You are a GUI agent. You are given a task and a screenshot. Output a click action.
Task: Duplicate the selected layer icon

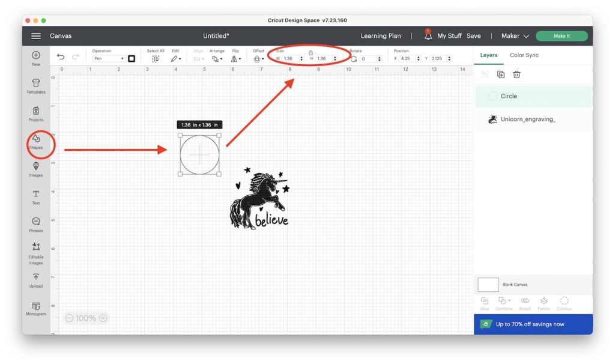tap(501, 74)
